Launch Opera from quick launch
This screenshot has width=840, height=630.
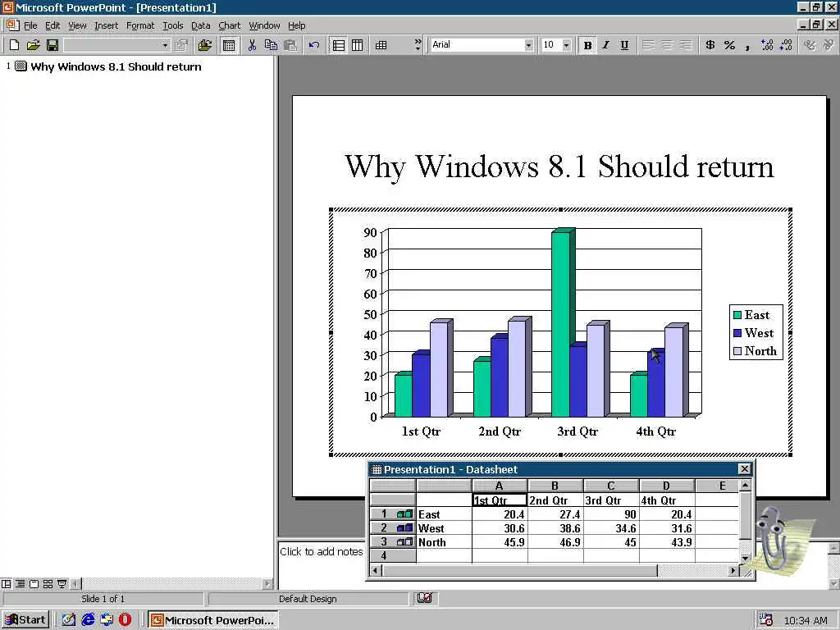tap(125, 620)
